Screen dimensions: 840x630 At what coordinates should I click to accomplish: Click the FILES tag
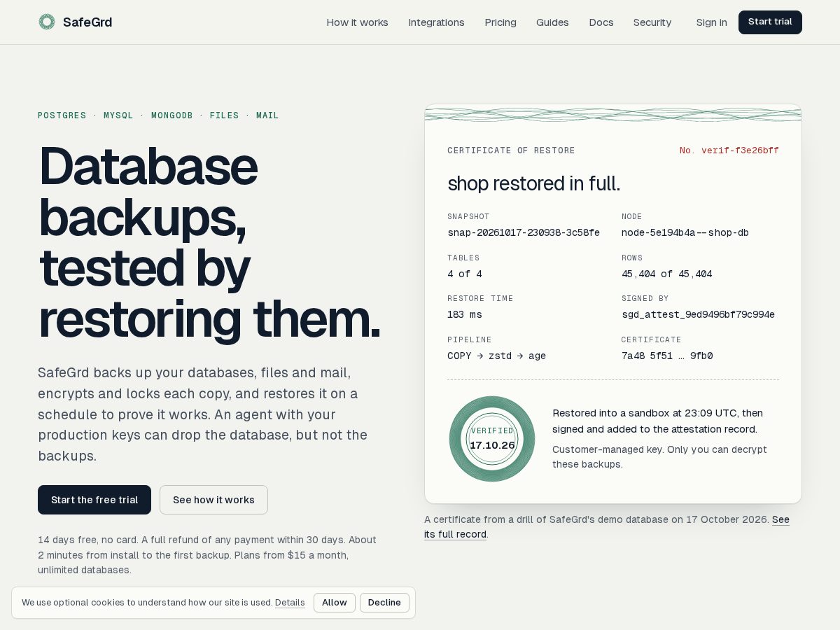225,115
